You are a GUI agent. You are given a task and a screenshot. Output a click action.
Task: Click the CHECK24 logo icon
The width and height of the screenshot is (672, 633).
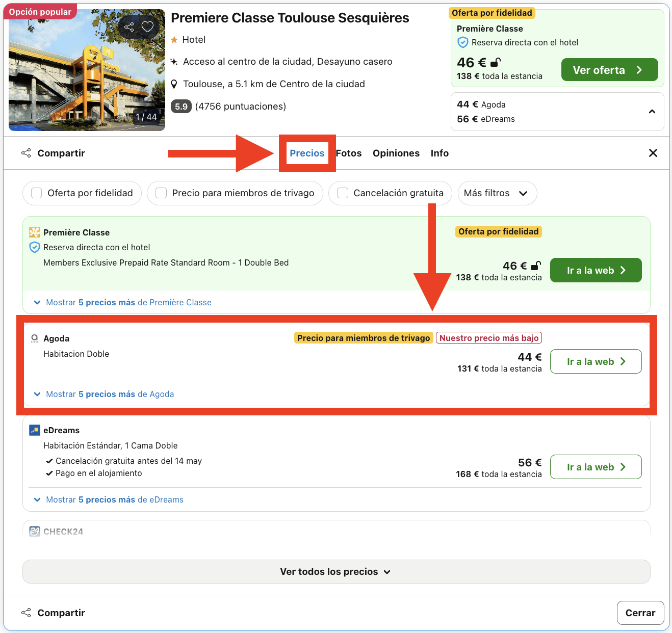(34, 531)
